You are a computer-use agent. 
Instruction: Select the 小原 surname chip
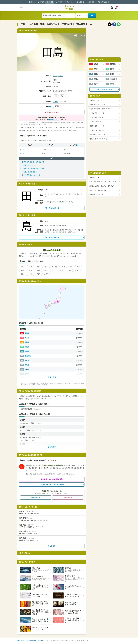coord(46,274)
